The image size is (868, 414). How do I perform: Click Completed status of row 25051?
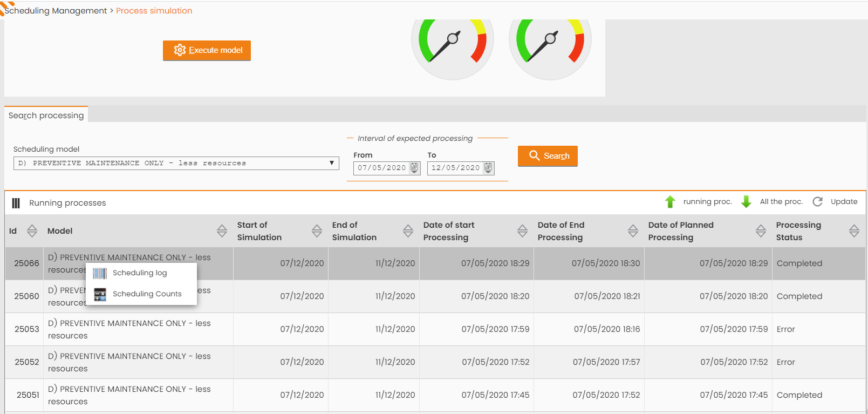click(x=799, y=395)
